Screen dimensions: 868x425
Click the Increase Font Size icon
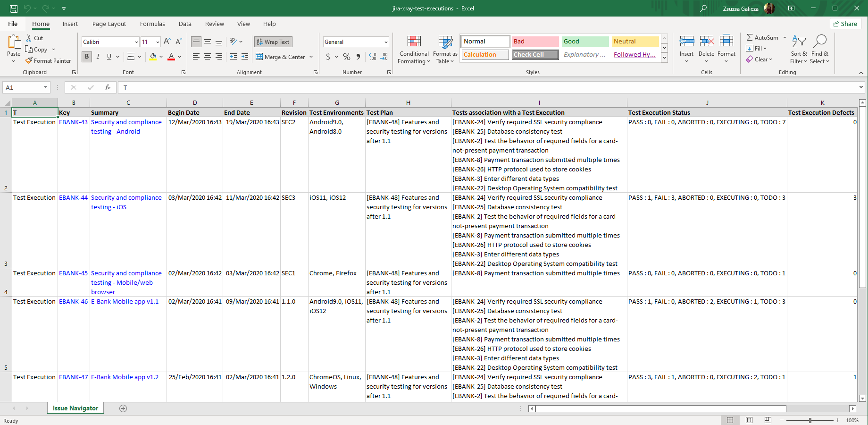point(167,42)
